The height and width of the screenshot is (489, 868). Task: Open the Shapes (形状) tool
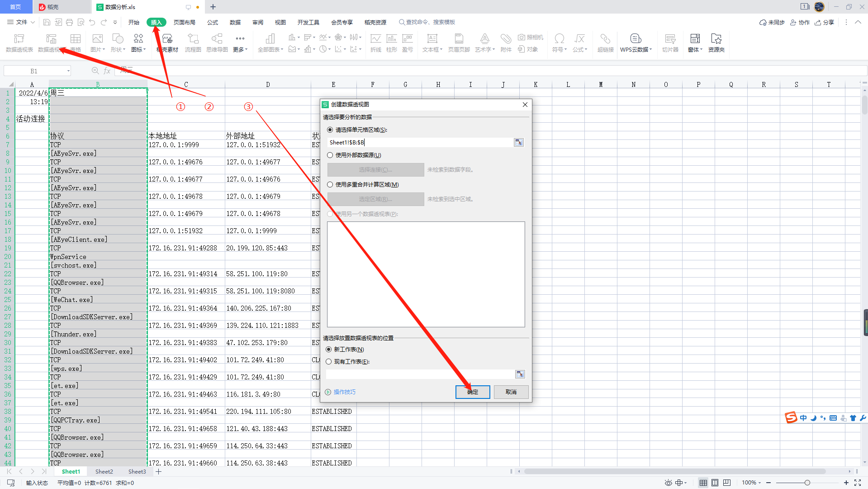click(x=118, y=43)
